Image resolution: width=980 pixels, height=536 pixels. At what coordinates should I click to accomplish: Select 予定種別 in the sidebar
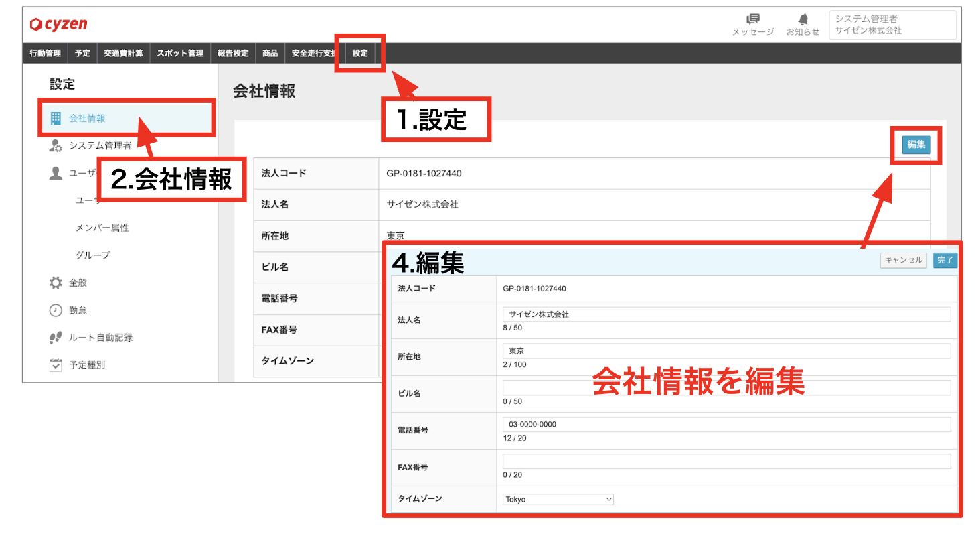[x=87, y=365]
